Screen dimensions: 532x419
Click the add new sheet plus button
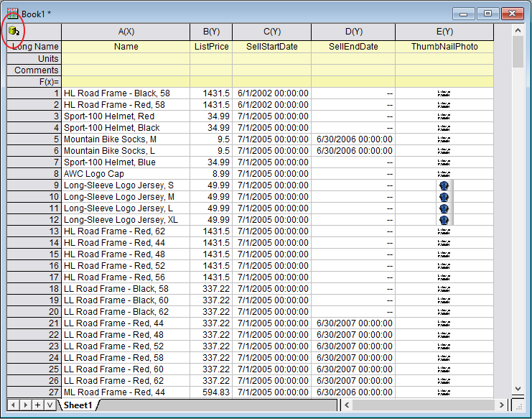(37, 405)
